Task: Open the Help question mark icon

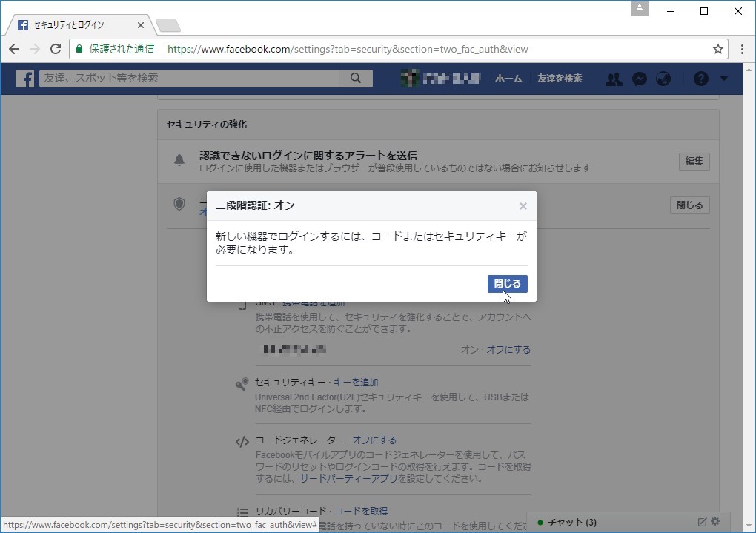Action: tap(700, 78)
